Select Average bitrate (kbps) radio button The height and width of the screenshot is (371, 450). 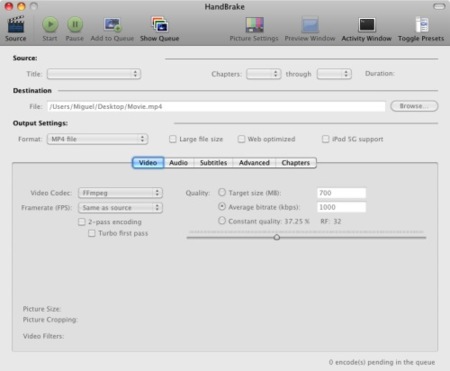[222, 207]
